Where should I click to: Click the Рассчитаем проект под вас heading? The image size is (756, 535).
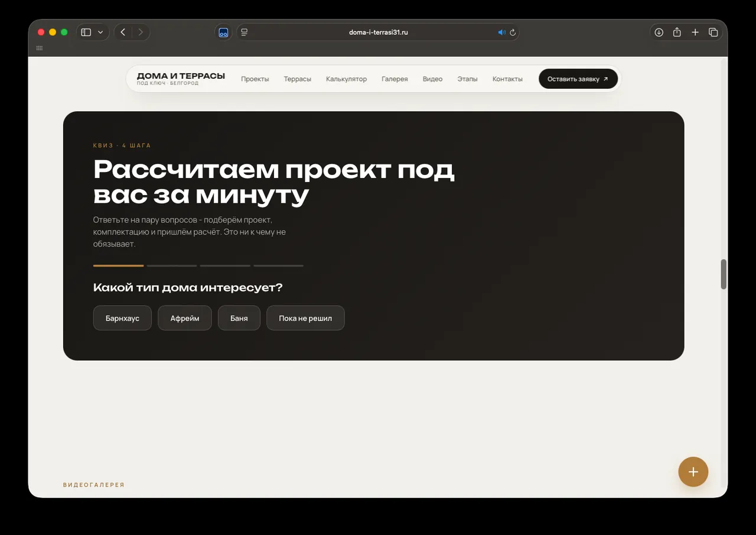pos(274,182)
